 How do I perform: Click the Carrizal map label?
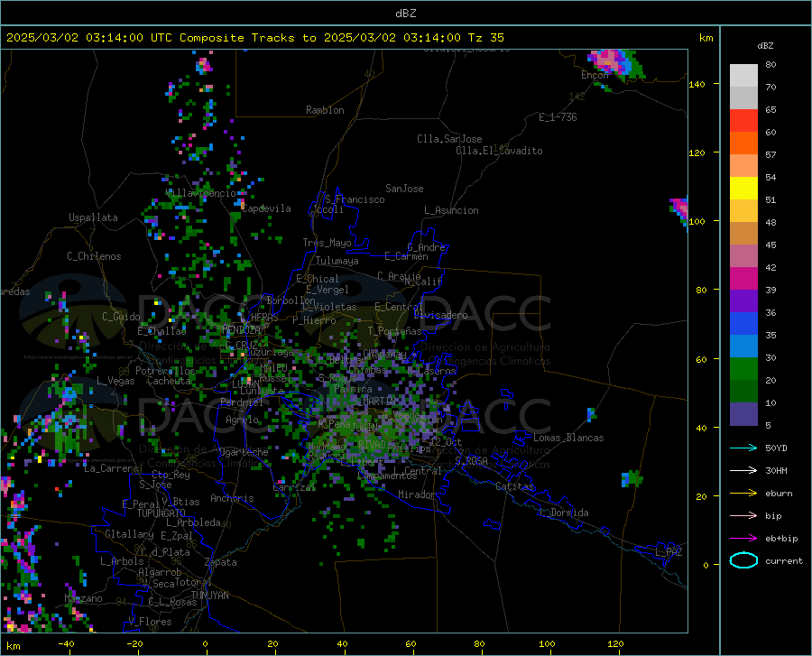pos(293,488)
